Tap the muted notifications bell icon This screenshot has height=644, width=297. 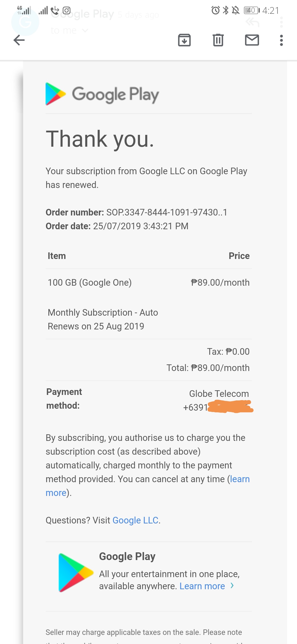click(235, 10)
